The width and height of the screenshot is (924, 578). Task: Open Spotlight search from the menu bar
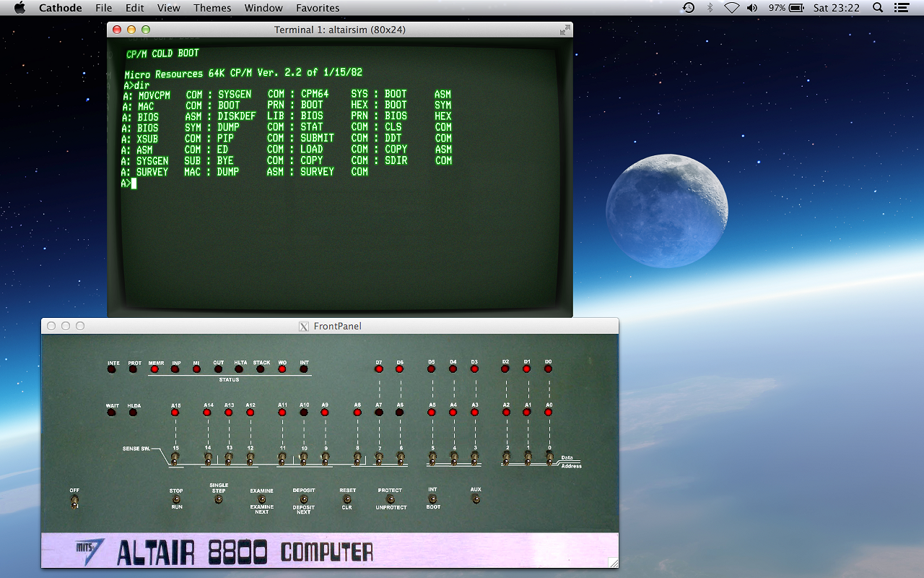click(x=876, y=8)
